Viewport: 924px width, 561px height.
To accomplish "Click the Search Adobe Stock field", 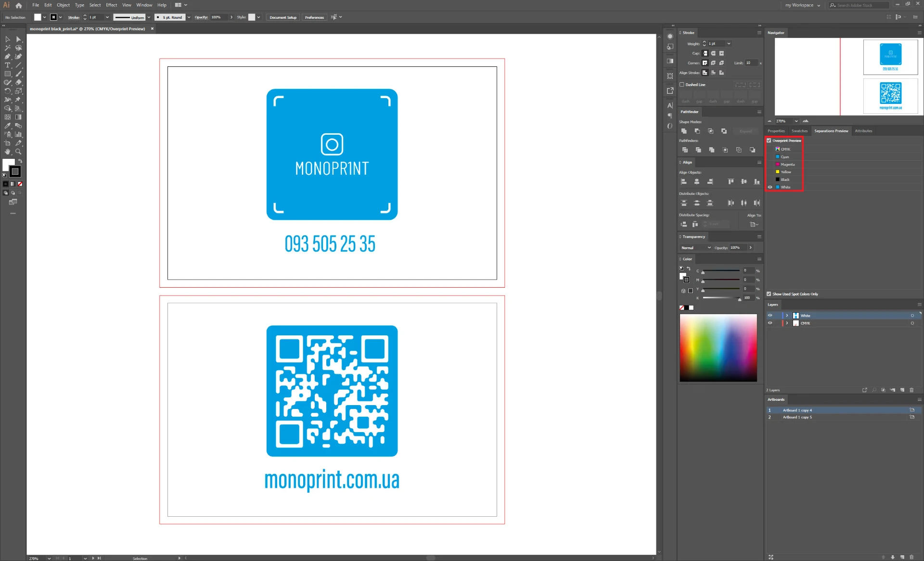I will click(x=859, y=5).
